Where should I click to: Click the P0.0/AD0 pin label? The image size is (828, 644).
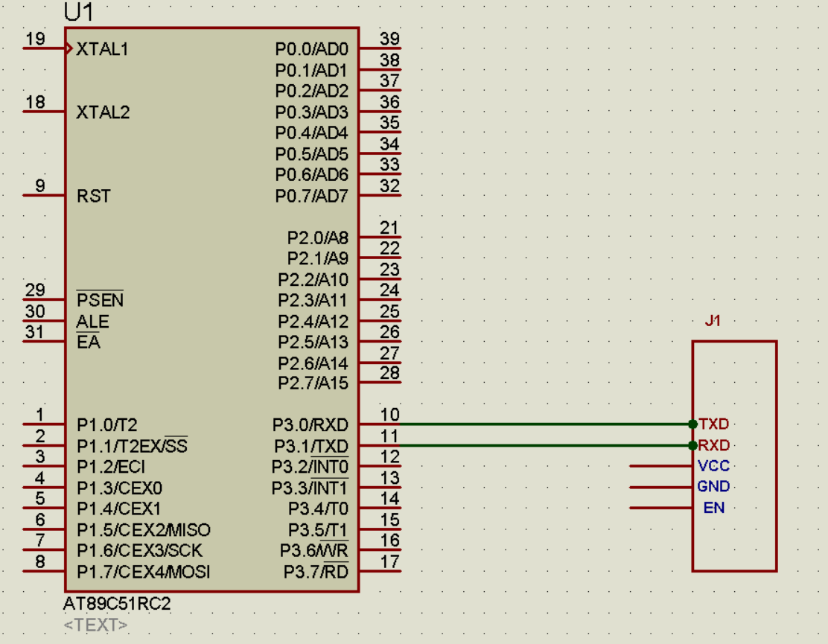click(x=311, y=49)
